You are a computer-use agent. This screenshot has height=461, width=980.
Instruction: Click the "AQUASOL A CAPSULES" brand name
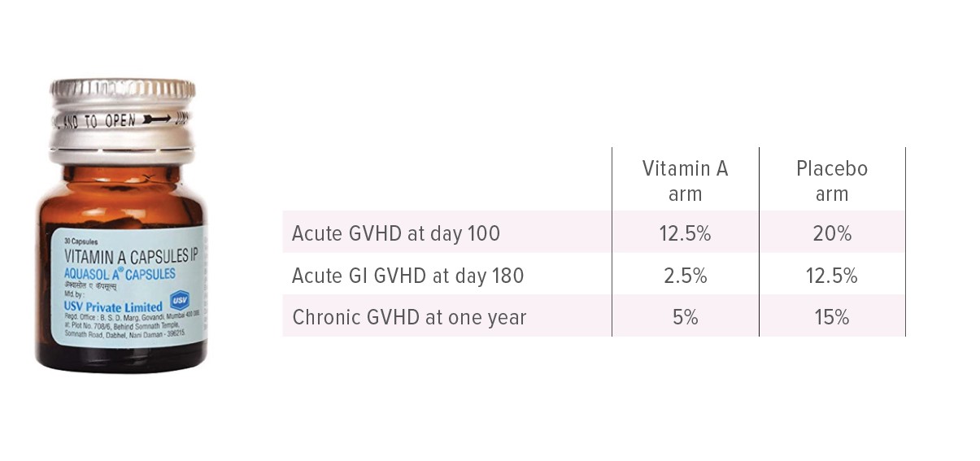(119, 272)
